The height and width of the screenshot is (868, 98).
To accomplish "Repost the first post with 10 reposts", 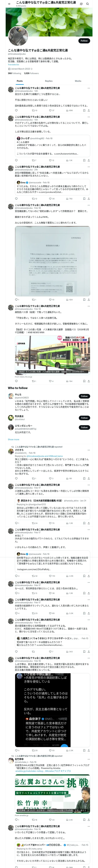I will [x=34, y=110].
